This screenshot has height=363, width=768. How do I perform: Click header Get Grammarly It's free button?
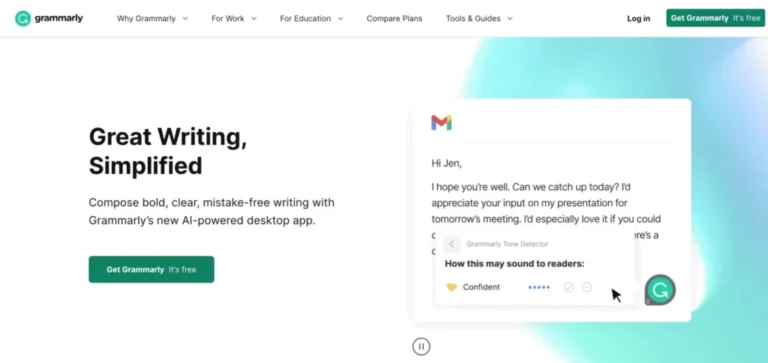[715, 18]
